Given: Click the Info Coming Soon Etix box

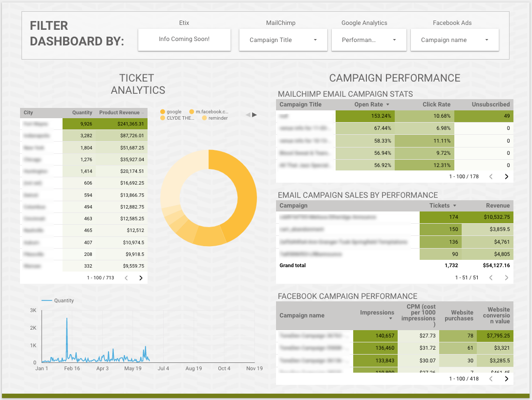Looking at the screenshot, I should click(184, 40).
